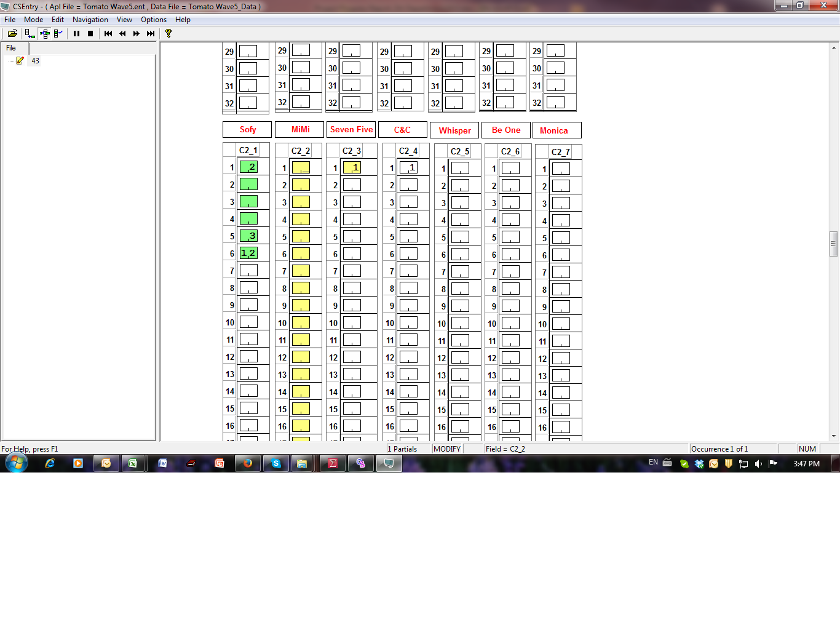Click the C2_2 column header
Viewport: 840px width, 630px height.
[x=301, y=151]
